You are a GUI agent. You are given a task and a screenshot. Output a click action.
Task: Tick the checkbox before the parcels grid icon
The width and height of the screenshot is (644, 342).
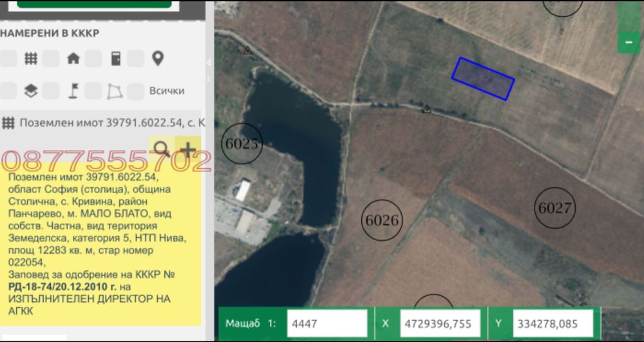[x=8, y=59]
